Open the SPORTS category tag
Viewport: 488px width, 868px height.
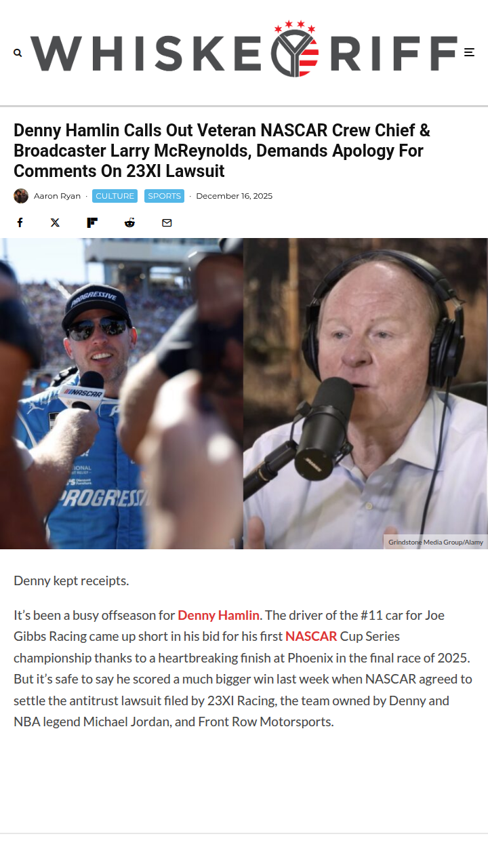164,196
